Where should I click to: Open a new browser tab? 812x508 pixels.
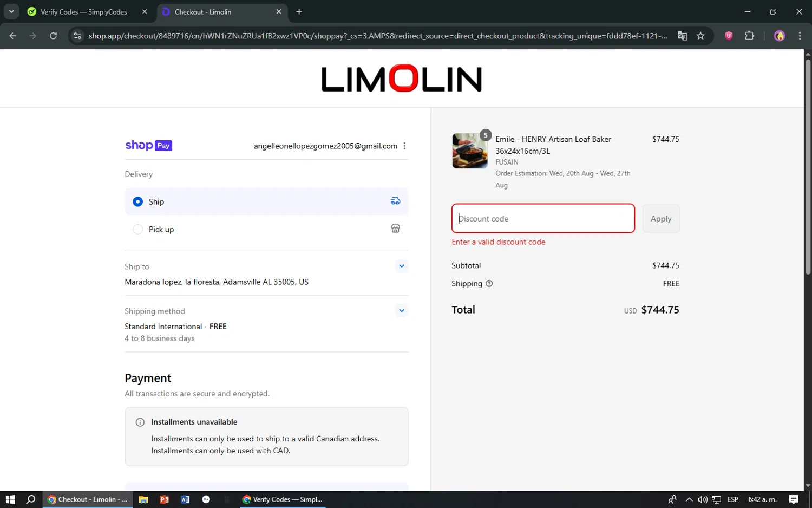(299, 12)
